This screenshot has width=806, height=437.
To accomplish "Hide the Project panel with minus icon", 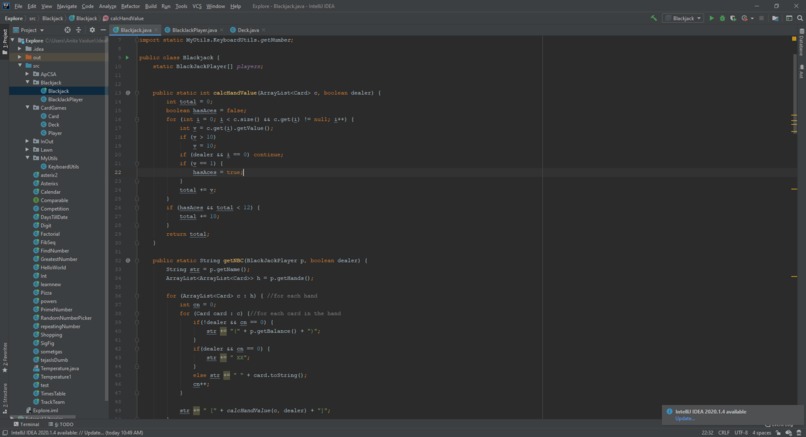I will pos(103,30).
